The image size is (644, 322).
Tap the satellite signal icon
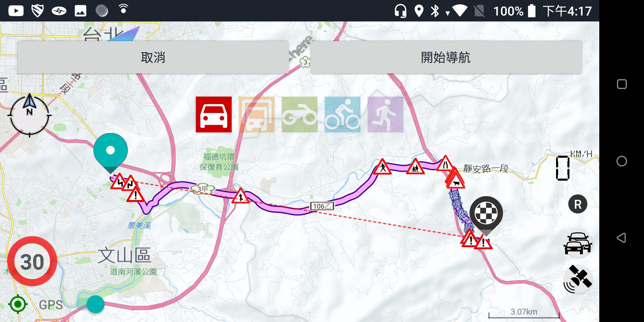[578, 279]
